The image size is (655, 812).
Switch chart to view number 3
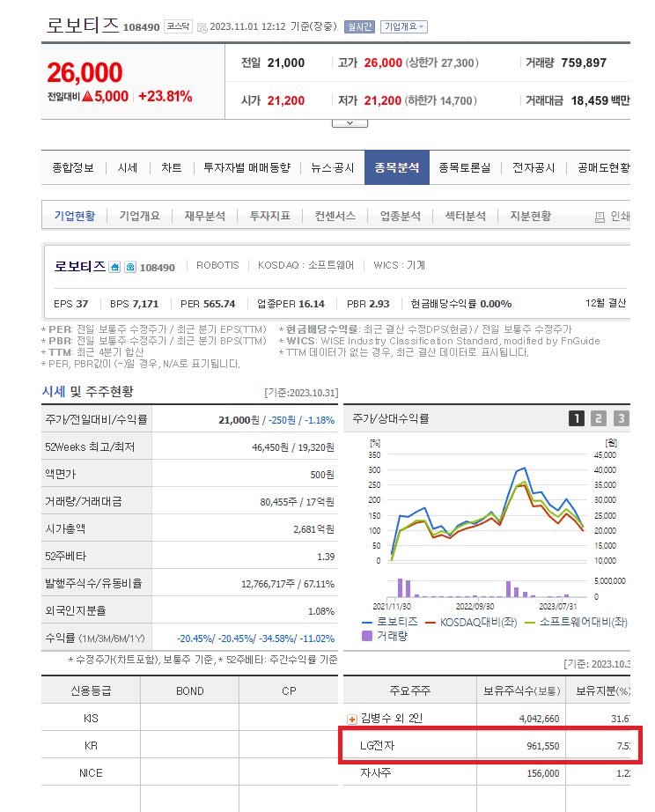[622, 418]
